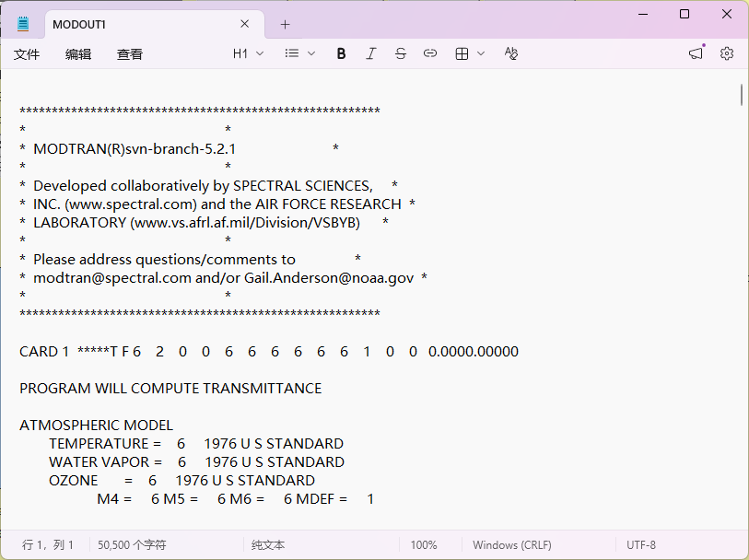Screen dimensions: 749x560
Task: Open the H1 heading dropdown
Action: tap(248, 53)
